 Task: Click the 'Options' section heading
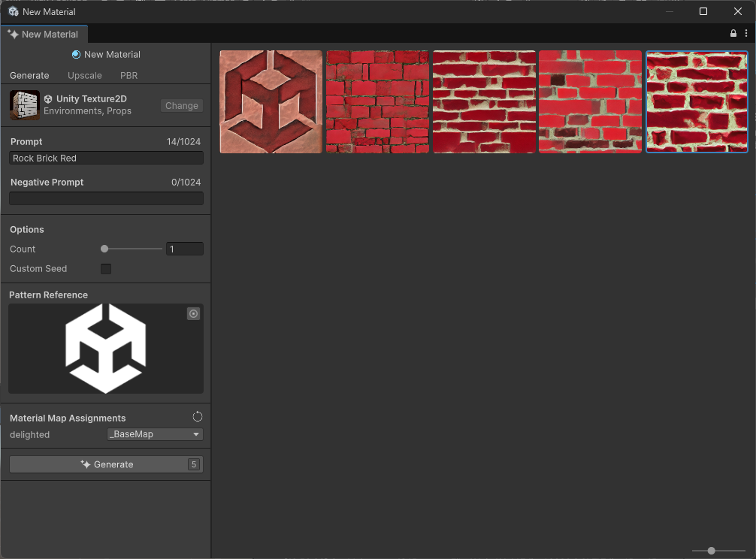click(27, 229)
